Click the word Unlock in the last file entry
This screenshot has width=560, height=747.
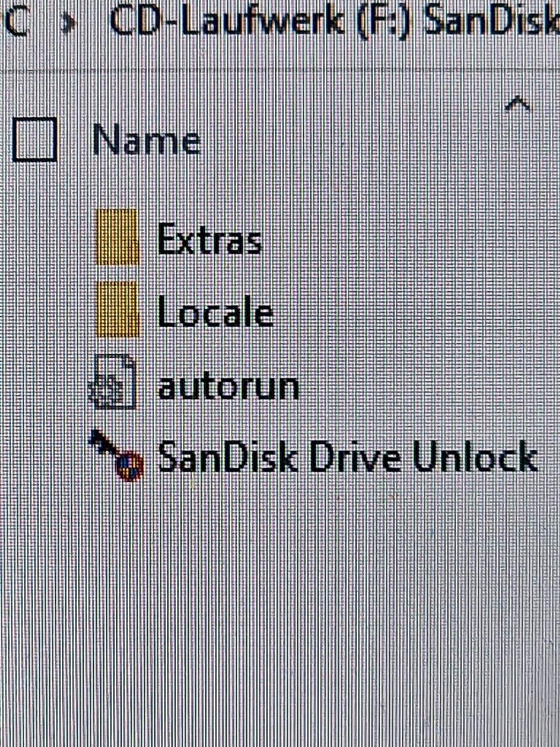pos(475,457)
